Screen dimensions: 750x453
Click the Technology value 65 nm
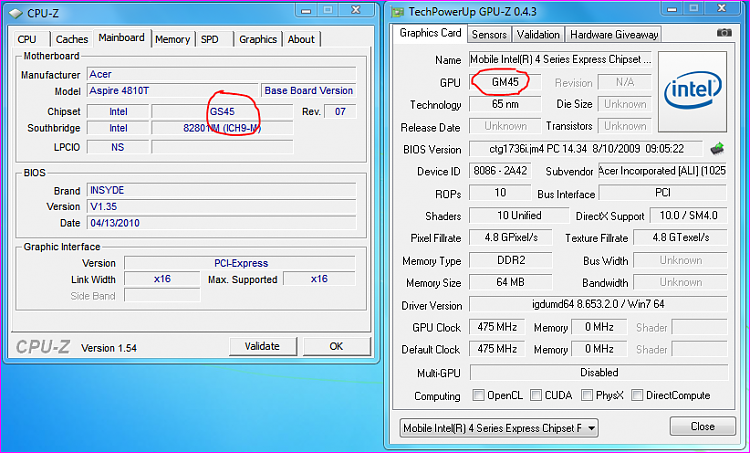coord(505,104)
